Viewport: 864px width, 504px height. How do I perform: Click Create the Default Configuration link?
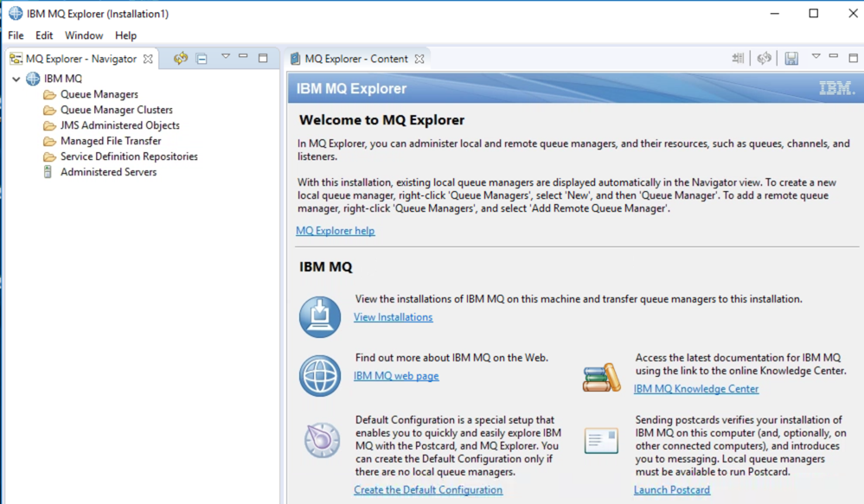point(428,489)
